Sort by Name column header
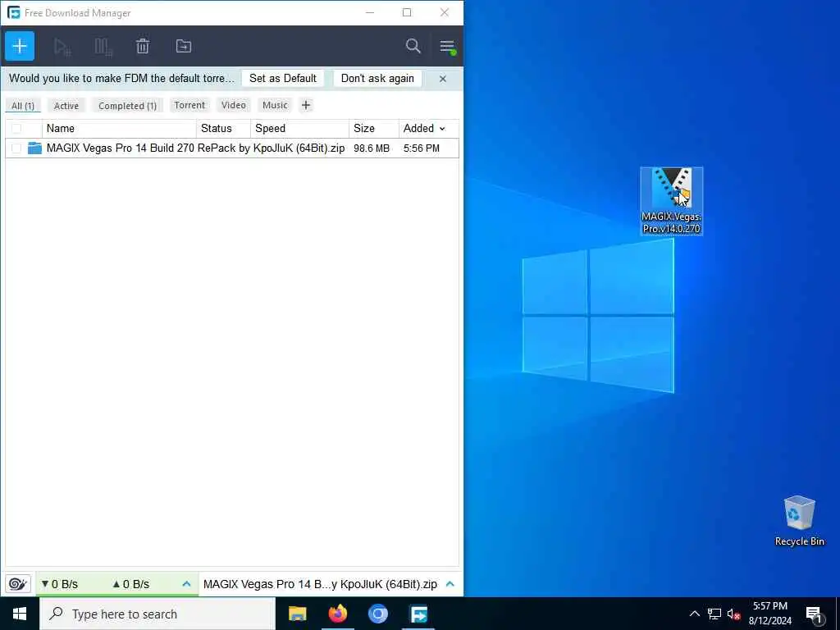The height and width of the screenshot is (630, 840). pyautogui.click(x=119, y=129)
